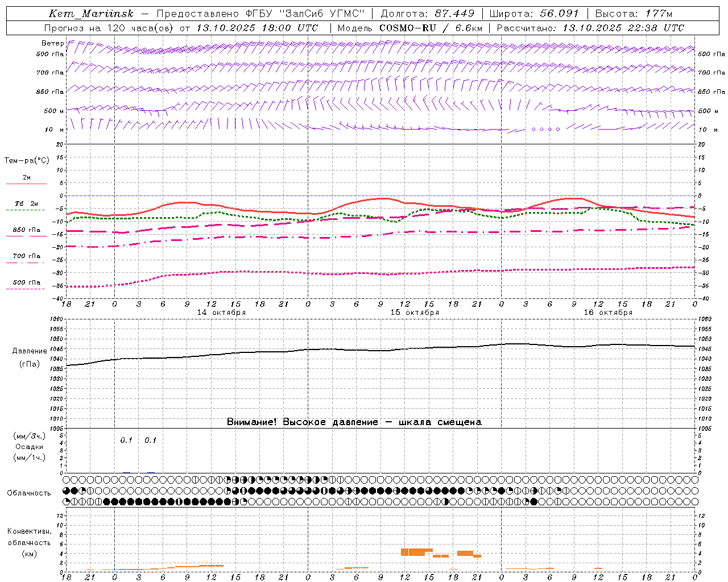Click the elevation value Высота: 177м
The image size is (728, 582).
coord(633,14)
